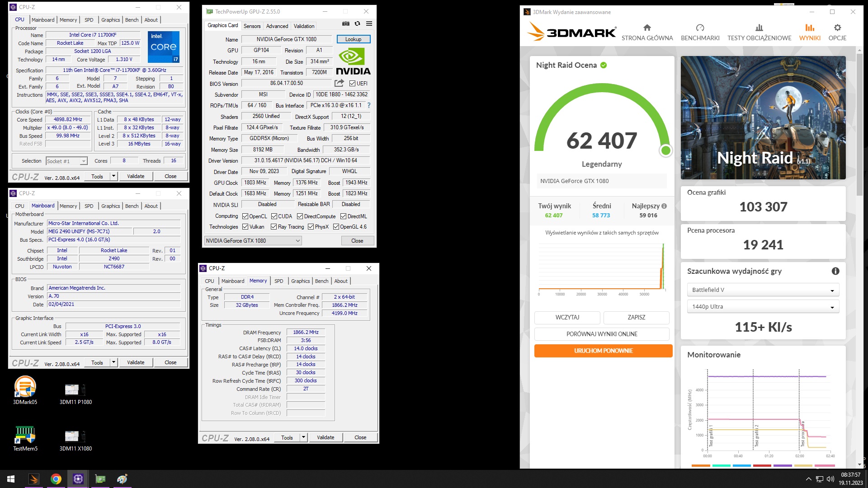Take a GPU-Z screenshot with camera icon
This screenshot has width=868, height=488.
click(x=346, y=23)
